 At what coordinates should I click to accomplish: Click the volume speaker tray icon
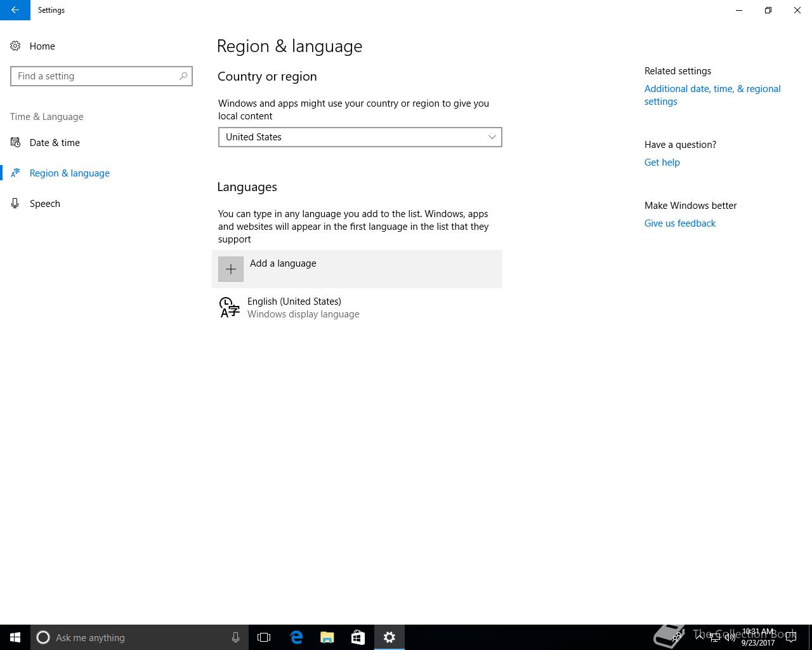point(730,637)
